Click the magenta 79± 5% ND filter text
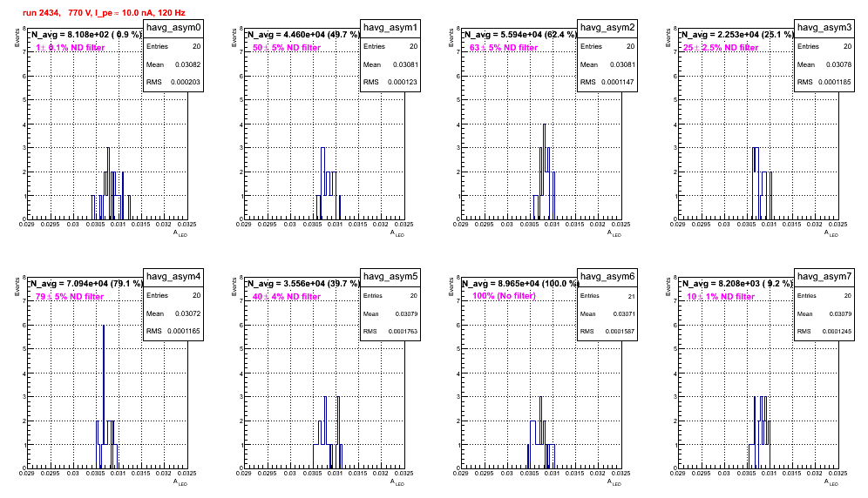This screenshot has width=868, height=498. 70,297
